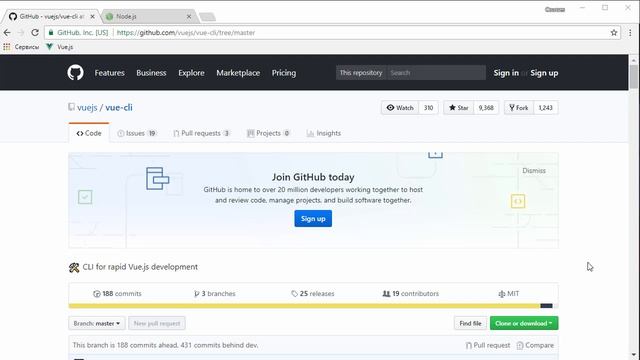Click the New pull request button

(157, 323)
